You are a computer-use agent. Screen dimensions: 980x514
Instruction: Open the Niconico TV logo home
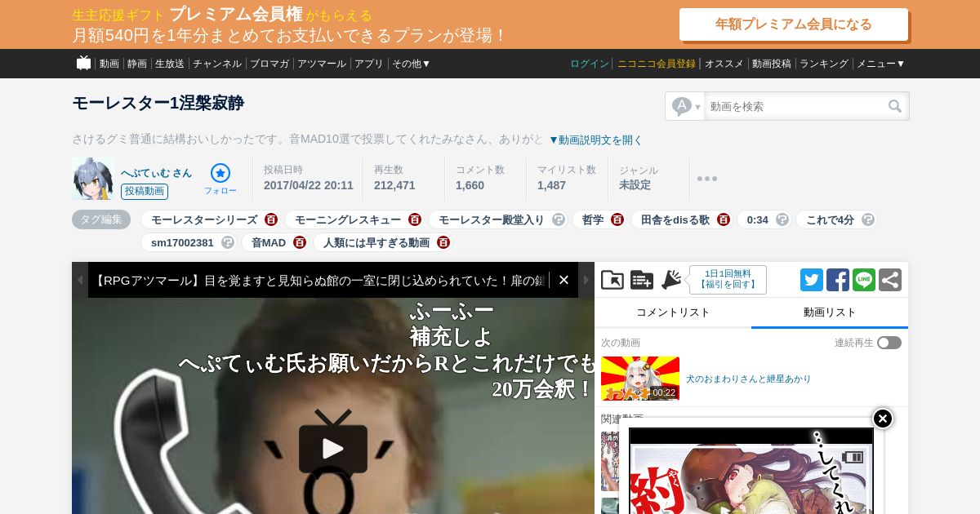pyautogui.click(x=83, y=63)
